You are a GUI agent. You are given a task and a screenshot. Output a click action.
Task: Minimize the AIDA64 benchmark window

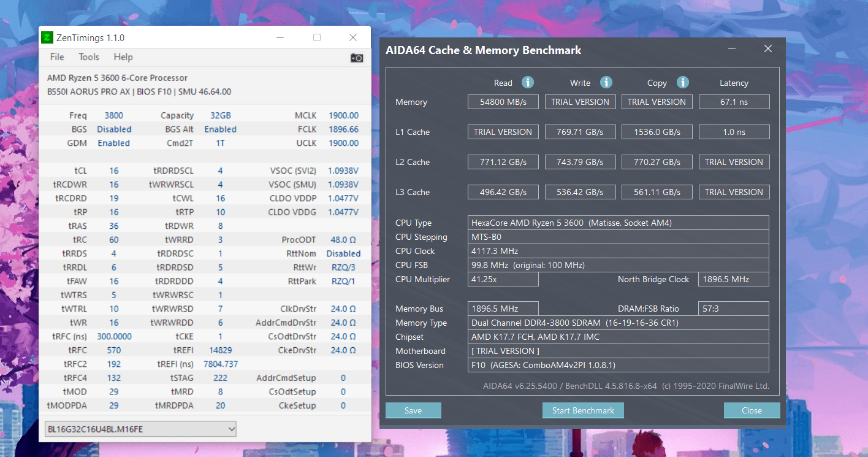[x=733, y=49]
